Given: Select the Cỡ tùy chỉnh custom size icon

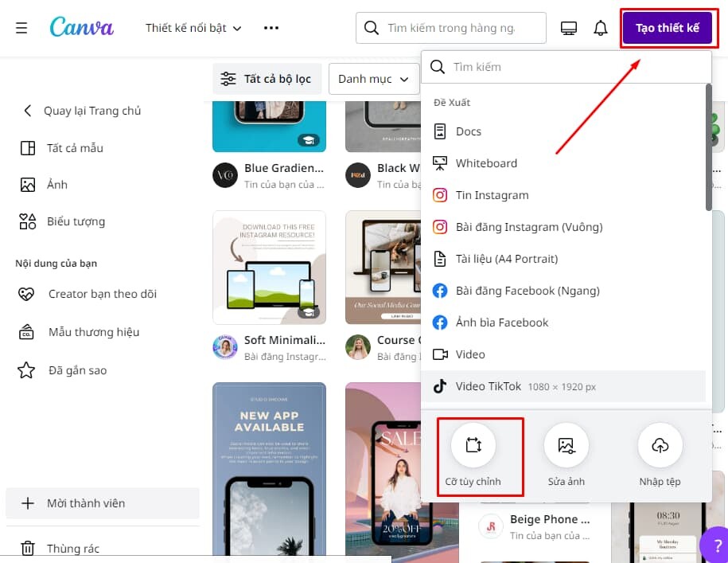Looking at the screenshot, I should click(473, 445).
